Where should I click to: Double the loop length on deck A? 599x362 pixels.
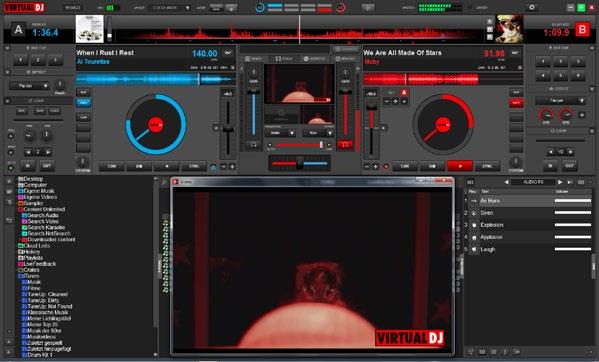click(x=48, y=152)
